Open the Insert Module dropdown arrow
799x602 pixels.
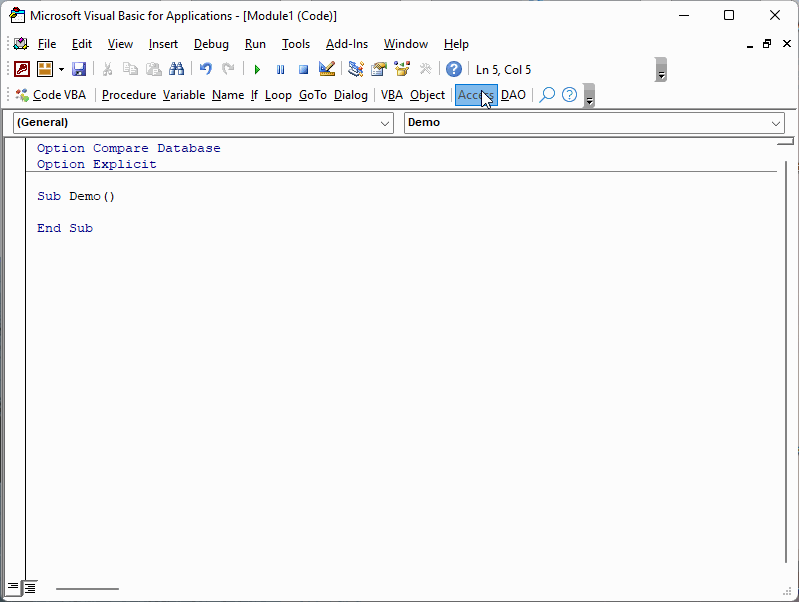pos(61,69)
